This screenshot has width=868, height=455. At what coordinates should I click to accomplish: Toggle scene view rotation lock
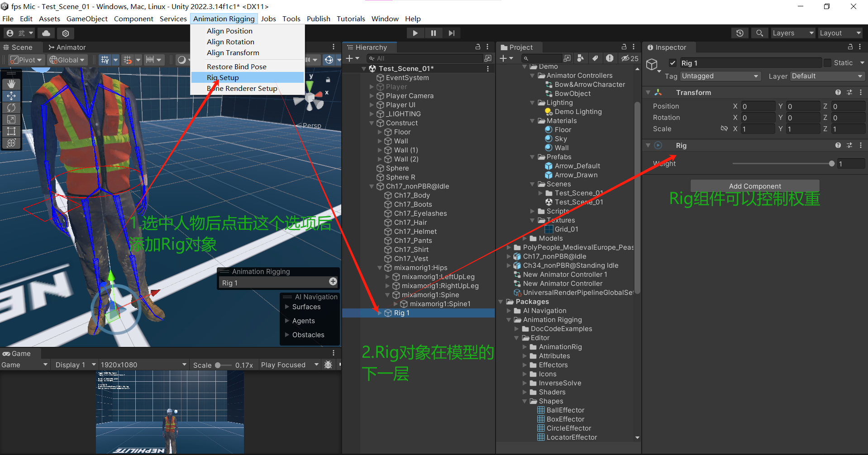328,80
